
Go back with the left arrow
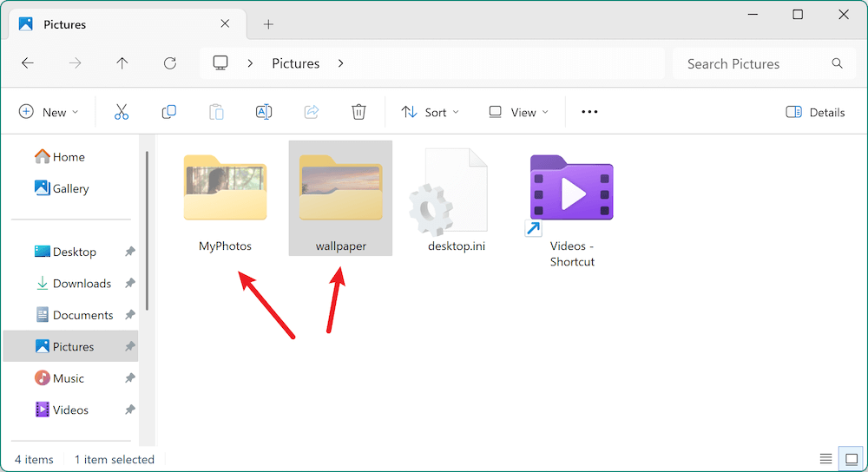point(28,63)
